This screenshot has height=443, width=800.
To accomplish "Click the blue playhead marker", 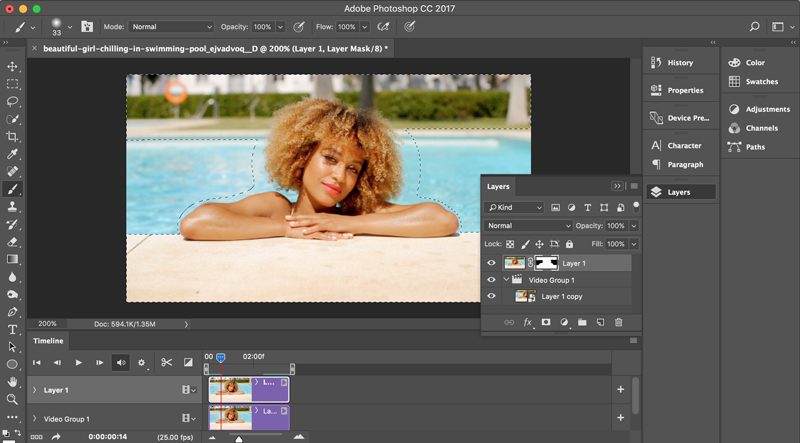I will [x=220, y=358].
